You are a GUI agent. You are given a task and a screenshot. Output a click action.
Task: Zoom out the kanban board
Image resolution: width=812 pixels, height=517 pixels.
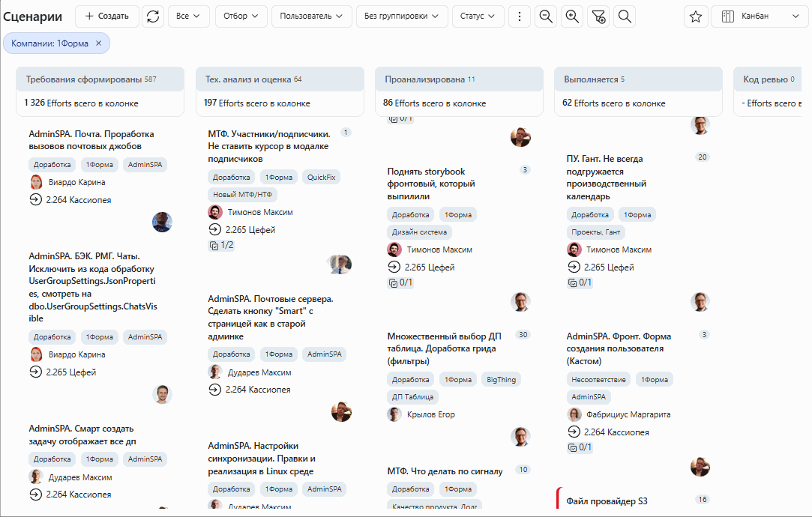click(x=546, y=16)
